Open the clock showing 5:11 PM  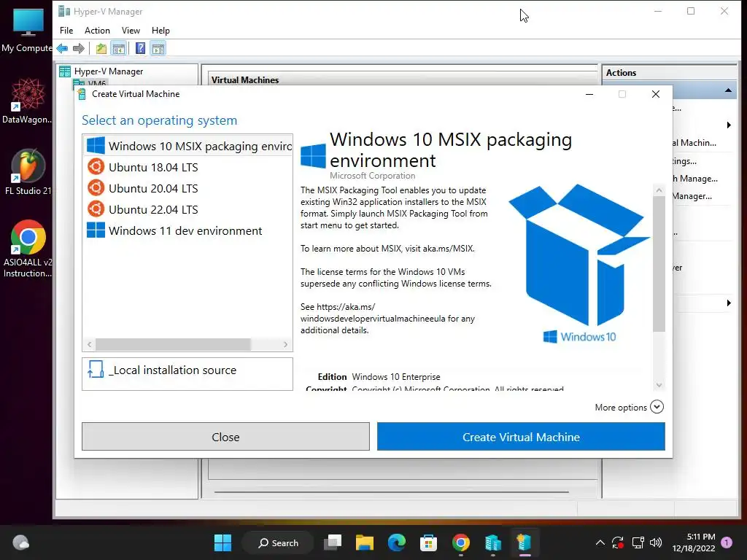point(694,542)
